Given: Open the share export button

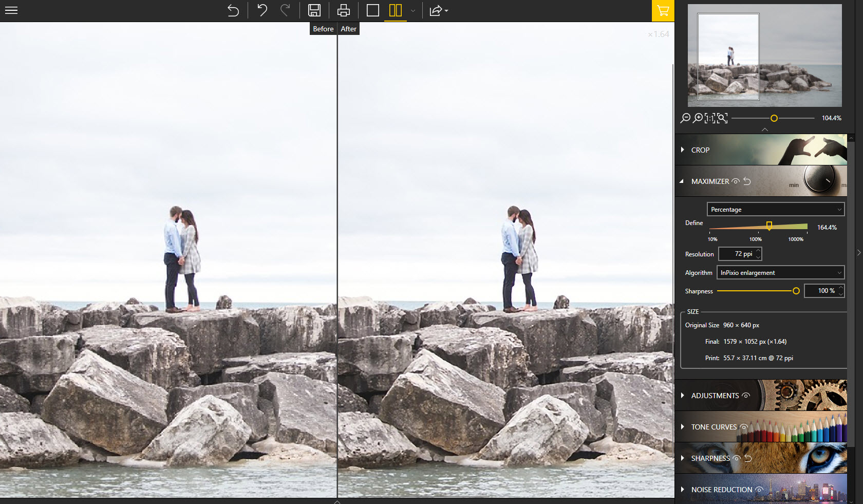Looking at the screenshot, I should click(x=438, y=11).
